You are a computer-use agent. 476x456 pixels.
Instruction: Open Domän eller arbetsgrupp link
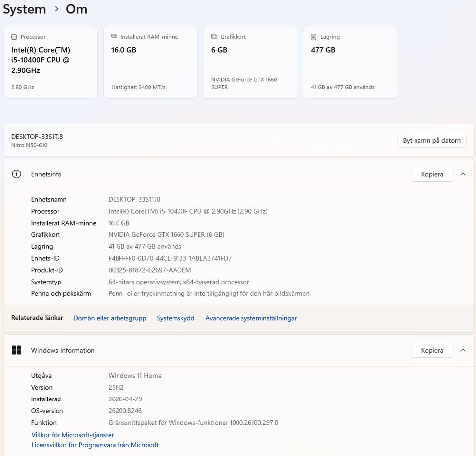point(110,318)
